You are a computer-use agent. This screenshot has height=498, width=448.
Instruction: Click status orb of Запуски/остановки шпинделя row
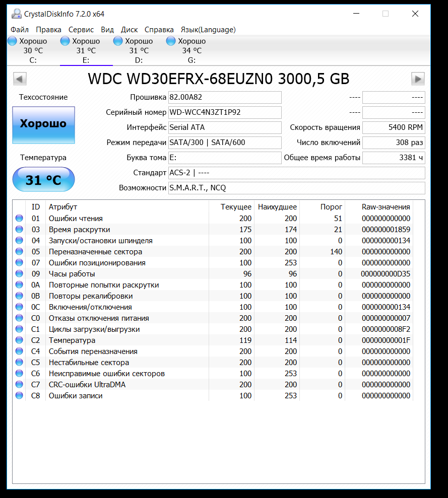coord(19,240)
